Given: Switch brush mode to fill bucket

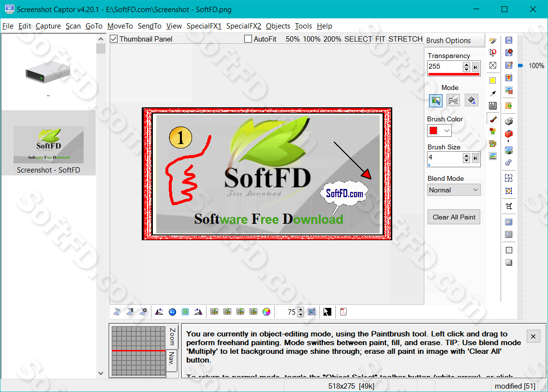Looking at the screenshot, I should pyautogui.click(x=472, y=101).
